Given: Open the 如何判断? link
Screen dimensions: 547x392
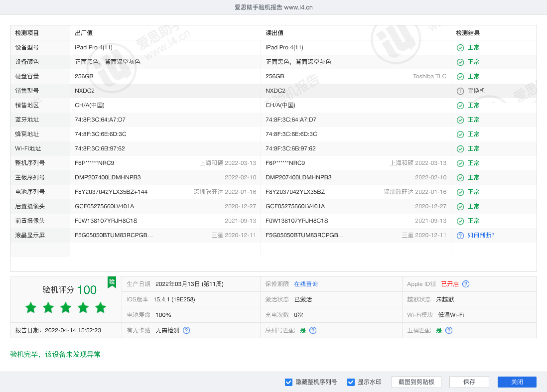Looking at the screenshot, I should tap(481, 235).
